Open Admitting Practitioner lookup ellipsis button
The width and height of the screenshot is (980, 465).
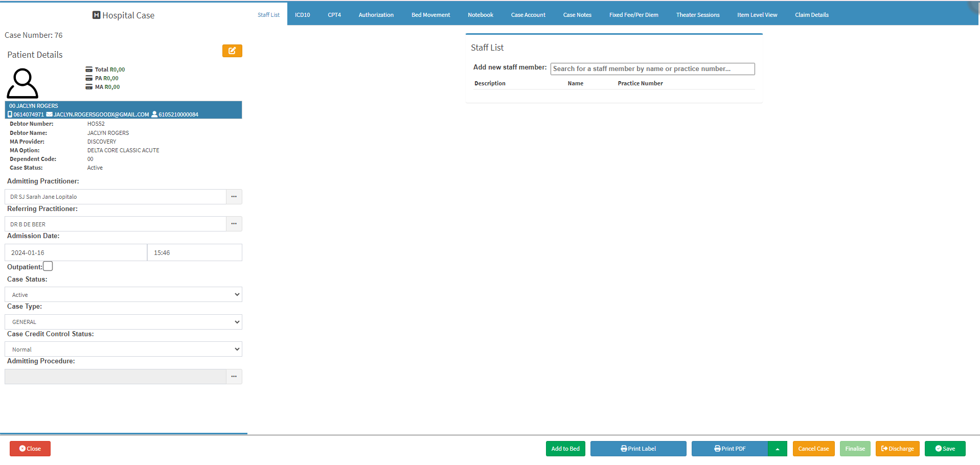pos(234,197)
